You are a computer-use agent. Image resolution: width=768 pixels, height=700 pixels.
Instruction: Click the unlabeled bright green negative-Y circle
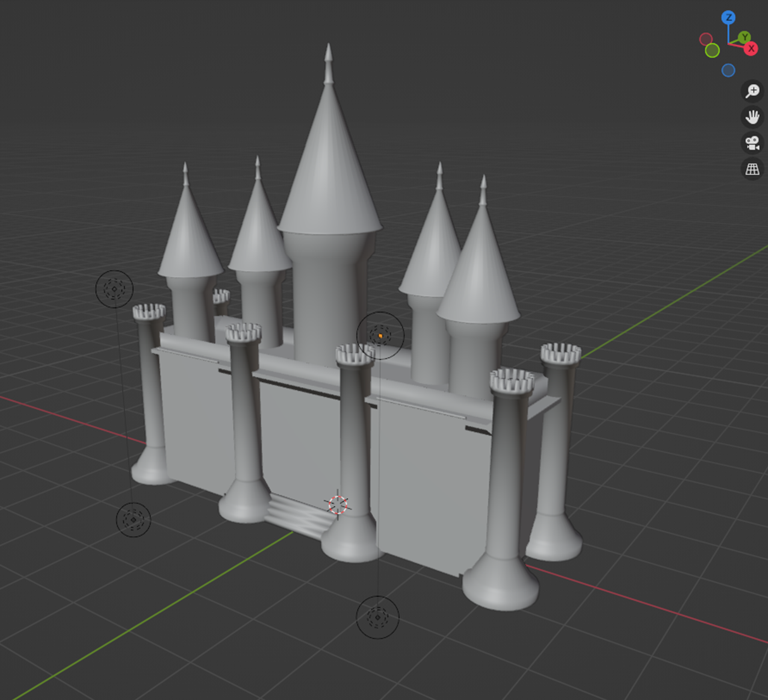click(x=712, y=51)
